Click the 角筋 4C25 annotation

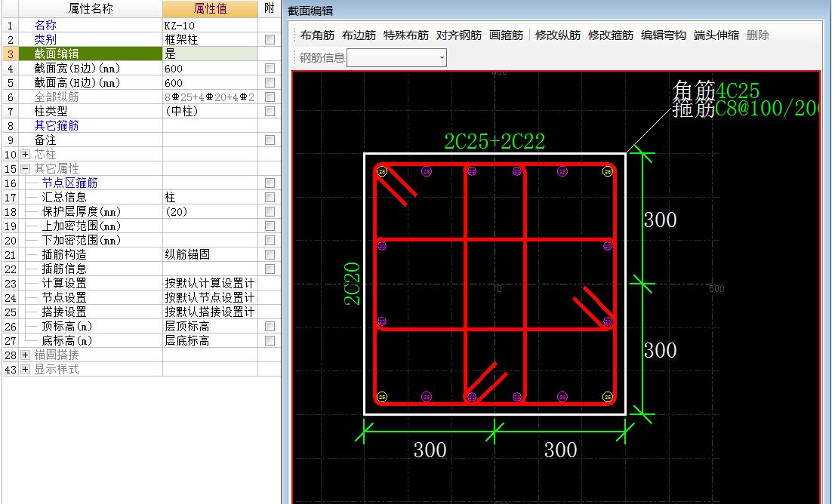(x=716, y=91)
